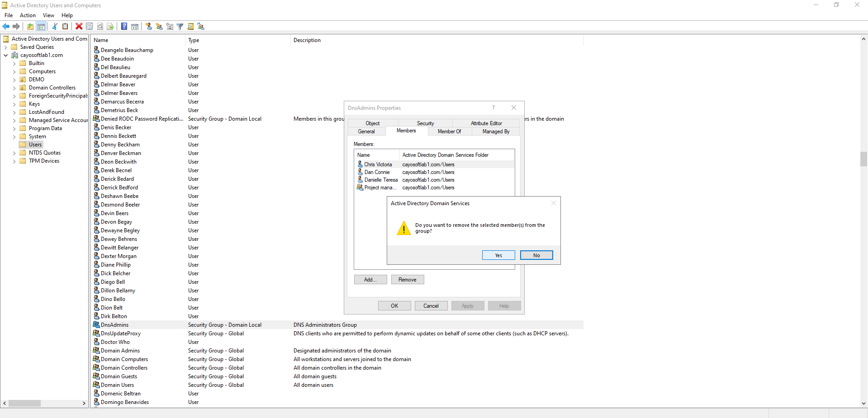
Task: Click the red Delete toolbar icon
Action: [x=79, y=26]
